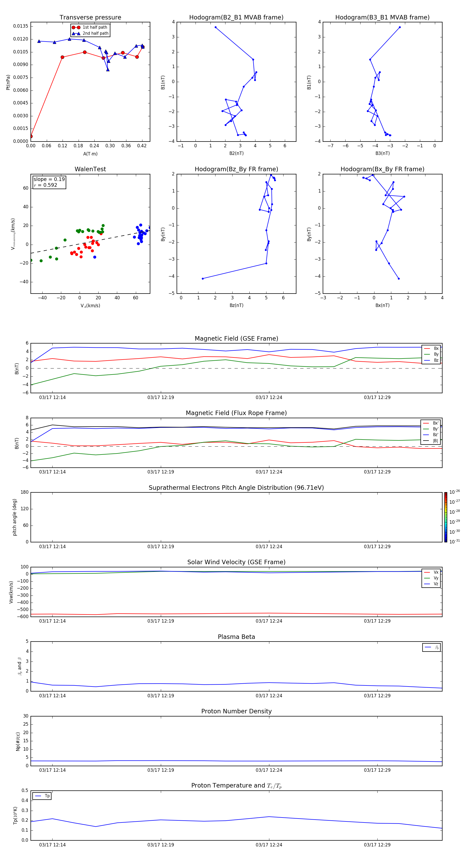Click the 'Tp(10^6K)' axis label
This screenshot has width=473, height=868.
tap(15, 815)
